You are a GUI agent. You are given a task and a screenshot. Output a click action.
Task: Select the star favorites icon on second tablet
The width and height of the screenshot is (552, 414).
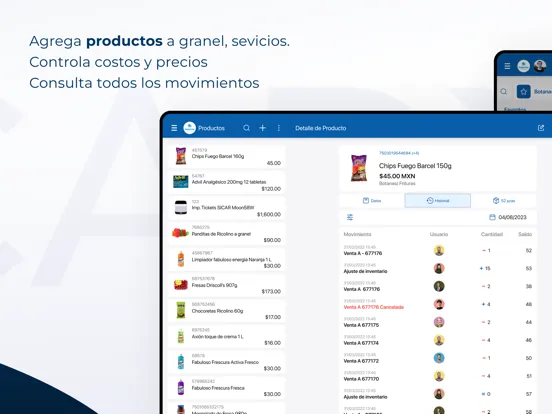pos(523,92)
